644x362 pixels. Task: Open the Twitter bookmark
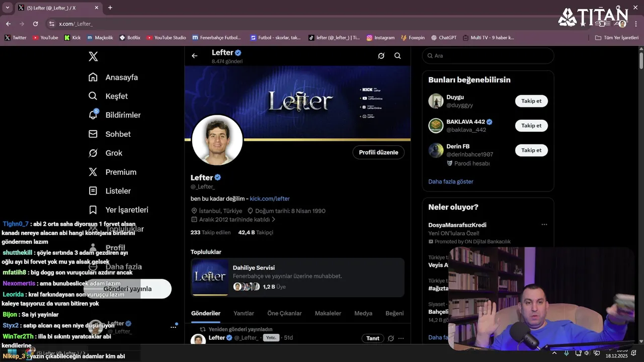click(16, 38)
